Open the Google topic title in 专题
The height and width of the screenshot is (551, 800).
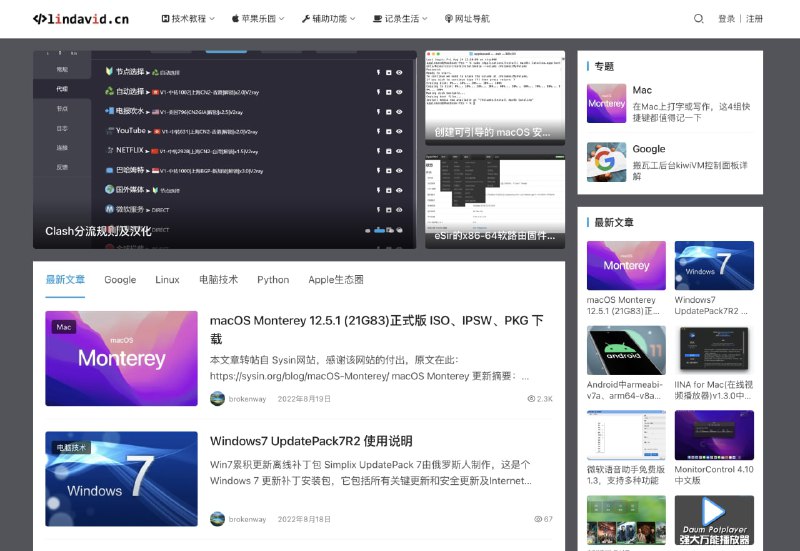pos(649,149)
